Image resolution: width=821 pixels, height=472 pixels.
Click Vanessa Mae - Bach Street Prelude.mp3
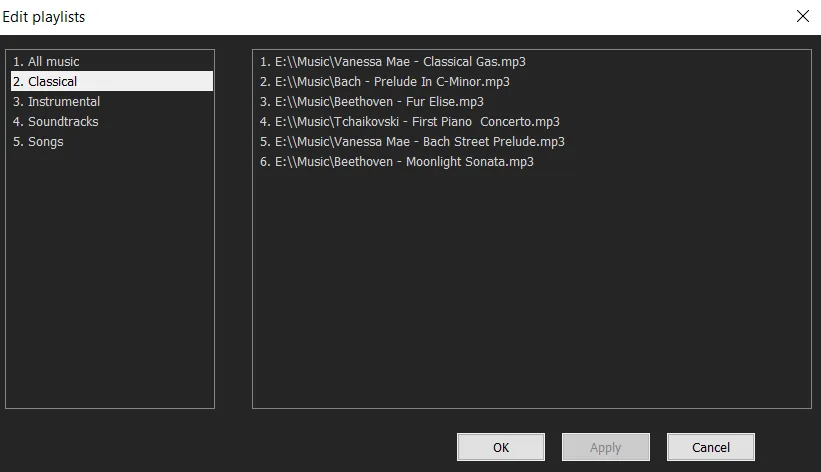tap(412, 141)
